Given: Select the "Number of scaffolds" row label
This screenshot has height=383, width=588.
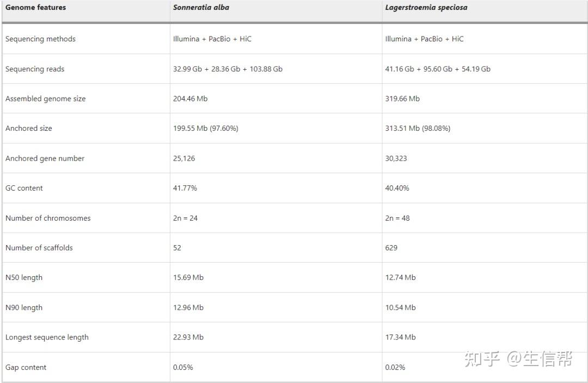Looking at the screenshot, I should (x=39, y=248).
